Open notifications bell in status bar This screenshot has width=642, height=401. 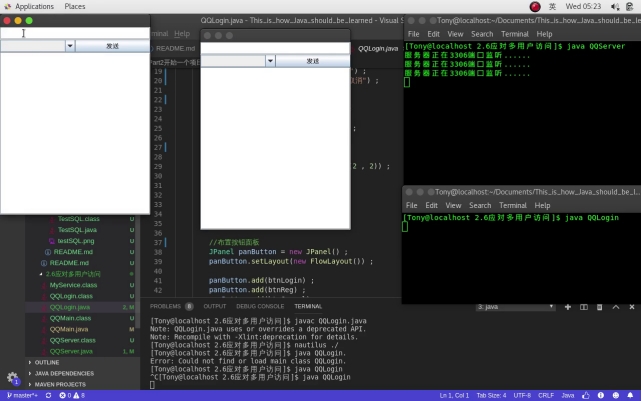coord(630,395)
